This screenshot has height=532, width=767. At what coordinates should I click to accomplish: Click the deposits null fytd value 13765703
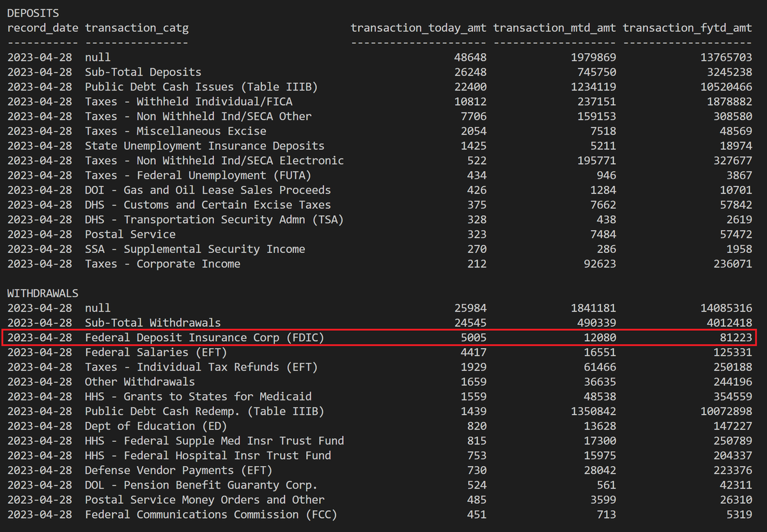tap(726, 57)
